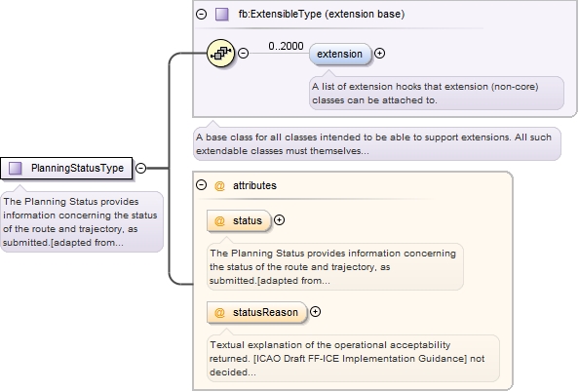Select the extension element node
Image resolution: width=579 pixels, height=392 pixels.
(340, 54)
